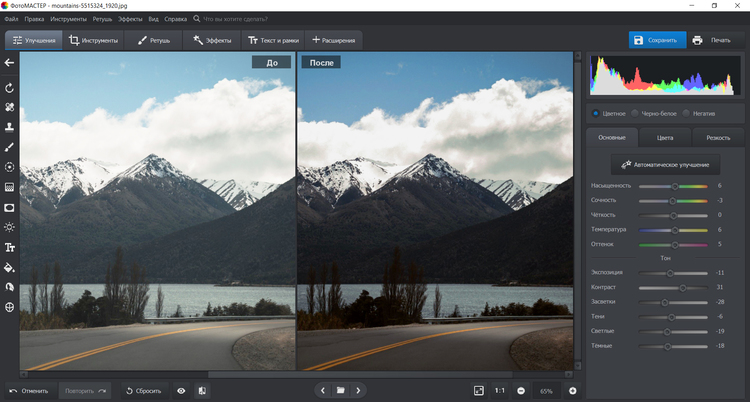Zoom in with the plus button
The image size is (750, 402).
(572, 390)
